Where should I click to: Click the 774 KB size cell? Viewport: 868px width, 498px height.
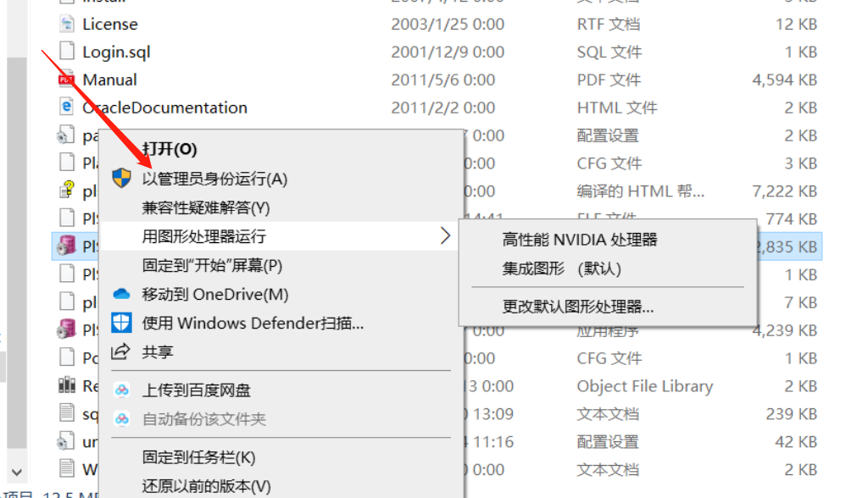pos(792,219)
